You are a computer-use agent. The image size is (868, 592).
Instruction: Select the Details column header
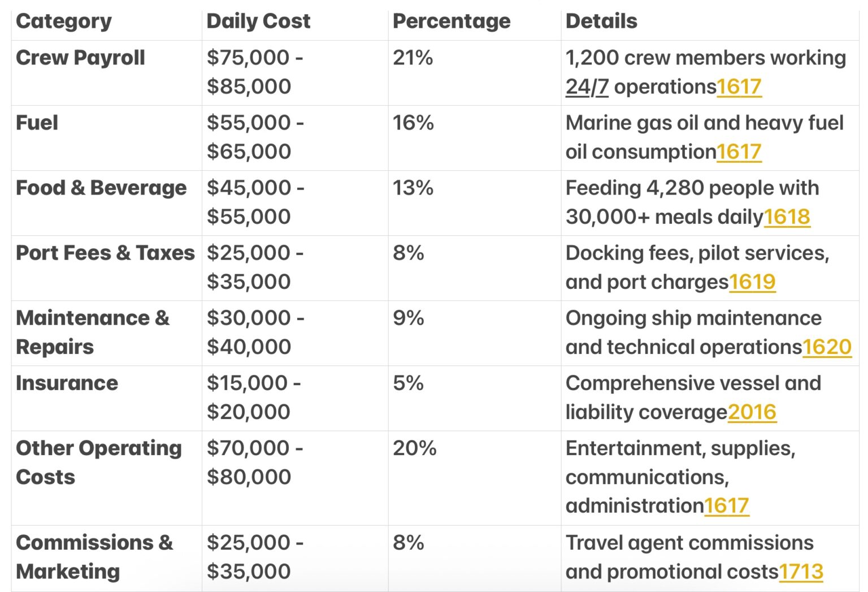[x=601, y=21]
